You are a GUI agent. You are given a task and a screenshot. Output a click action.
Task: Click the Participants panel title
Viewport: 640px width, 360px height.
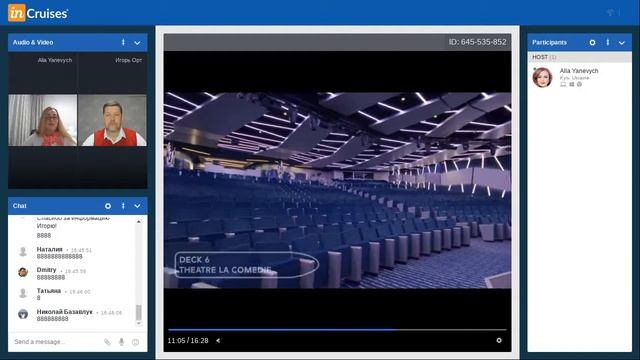(549, 42)
